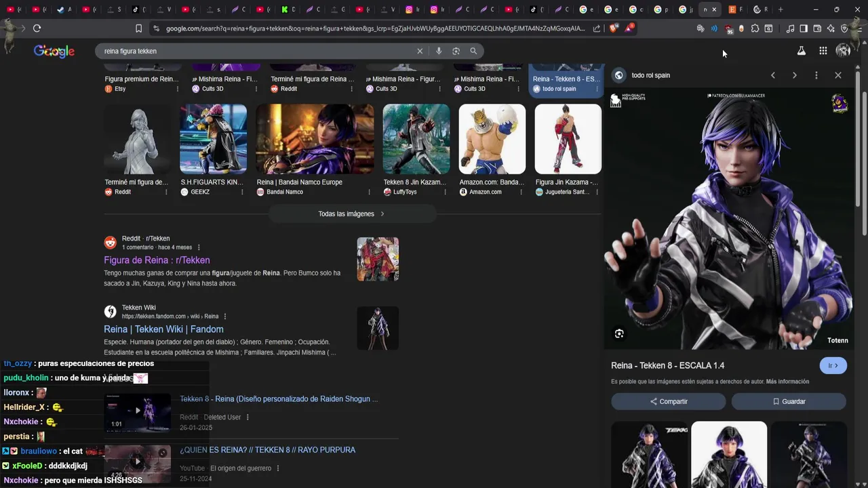Open options for the Tekken Wiki result
868x488 pixels.
[x=225, y=317]
